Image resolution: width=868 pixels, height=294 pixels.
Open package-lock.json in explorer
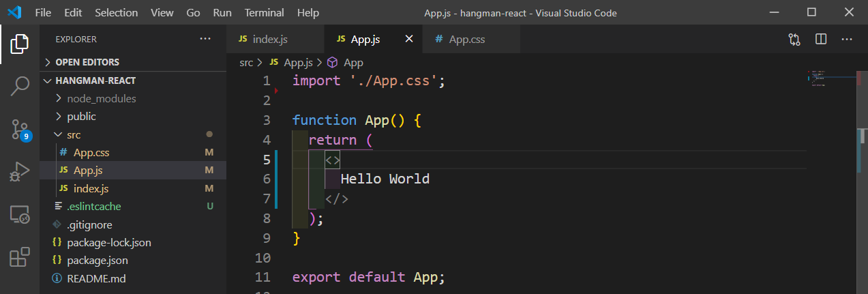pyautogui.click(x=133, y=242)
